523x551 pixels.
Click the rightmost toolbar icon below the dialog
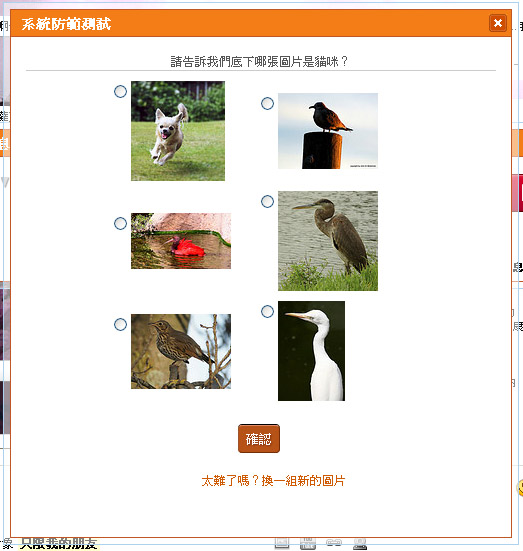click(x=360, y=544)
